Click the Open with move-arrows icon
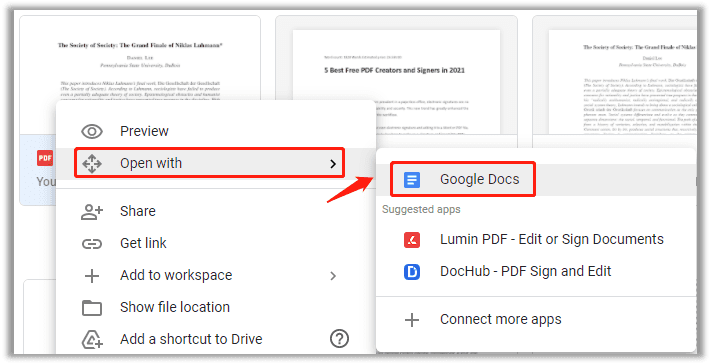The height and width of the screenshot is (364, 711). pyautogui.click(x=92, y=163)
